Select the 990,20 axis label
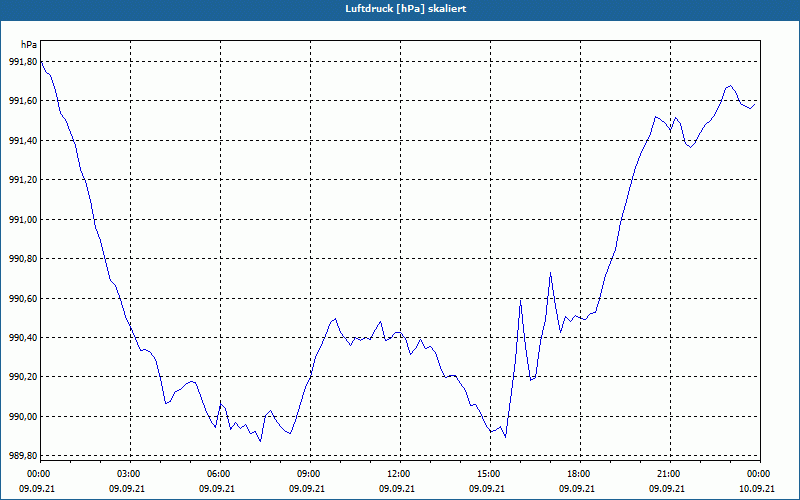 (23, 377)
